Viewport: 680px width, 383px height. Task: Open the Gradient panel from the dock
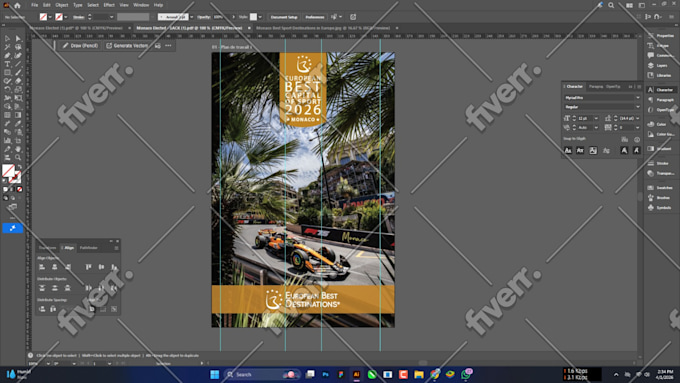pyautogui.click(x=659, y=149)
